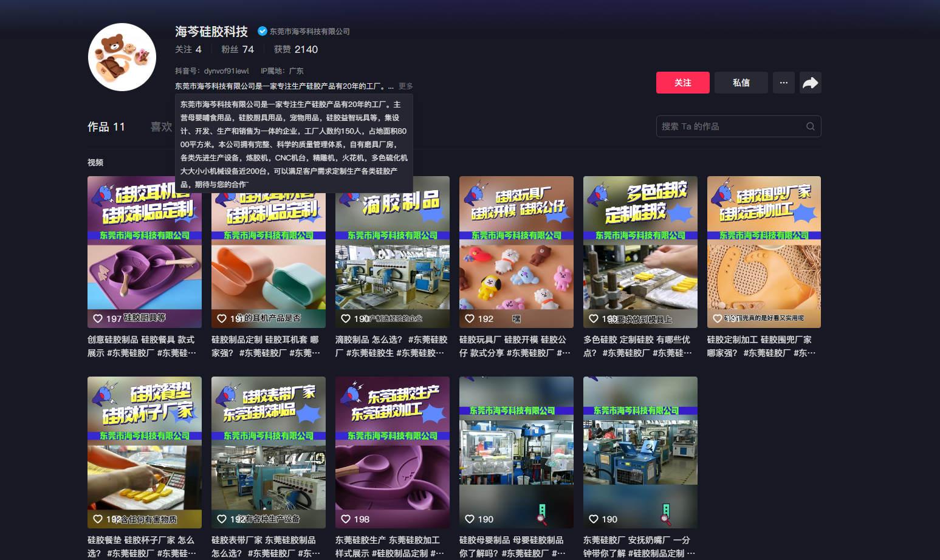This screenshot has width=940, height=560.
Task: Expand the bio with the 更多 link
Action: click(x=406, y=86)
